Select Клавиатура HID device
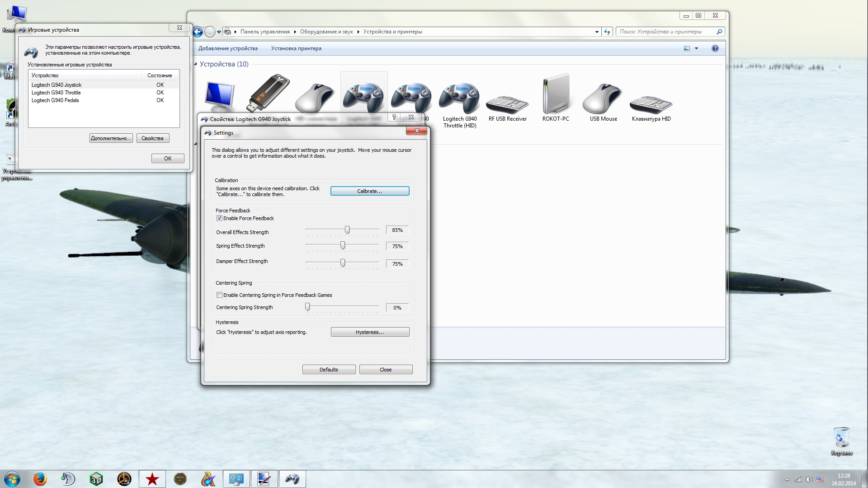The height and width of the screenshot is (488, 868). tap(651, 108)
